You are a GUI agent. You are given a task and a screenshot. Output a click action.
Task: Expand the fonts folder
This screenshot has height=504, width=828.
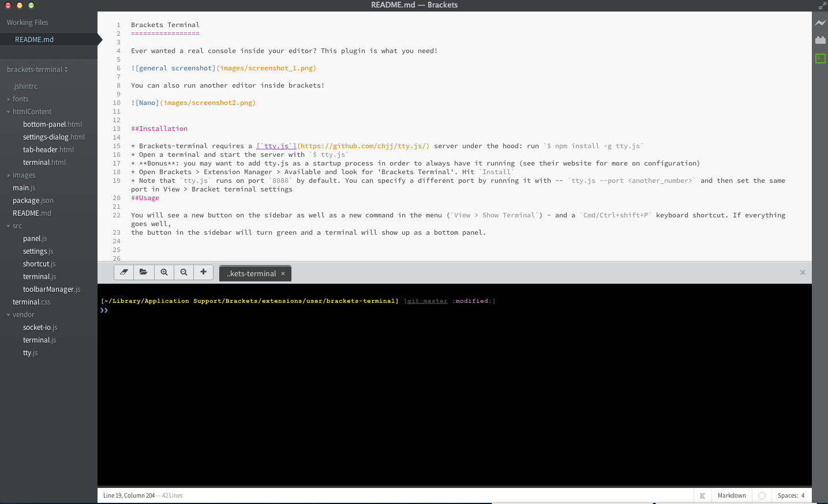9,99
